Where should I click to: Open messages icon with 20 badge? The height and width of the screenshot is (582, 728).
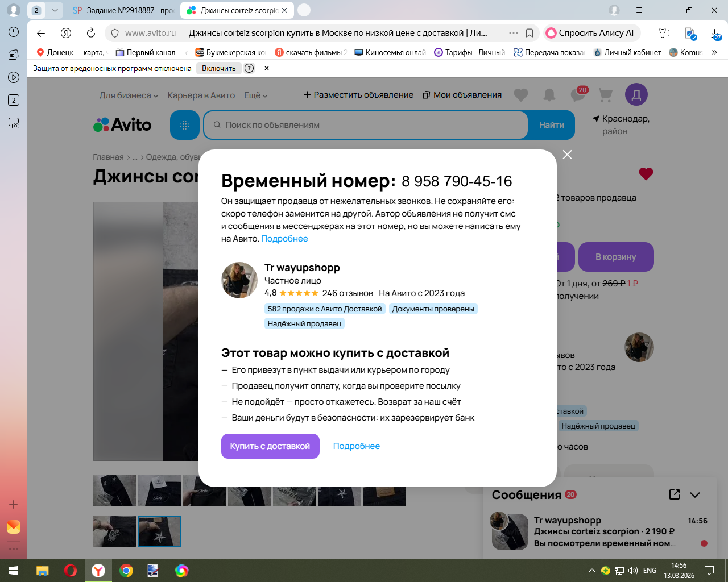click(578, 94)
